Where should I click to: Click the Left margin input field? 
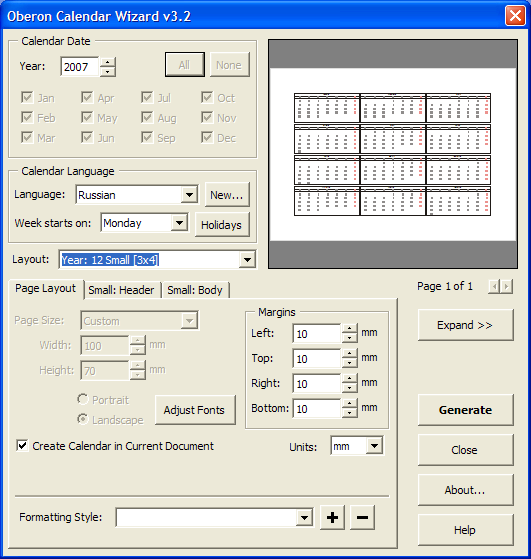point(317,333)
